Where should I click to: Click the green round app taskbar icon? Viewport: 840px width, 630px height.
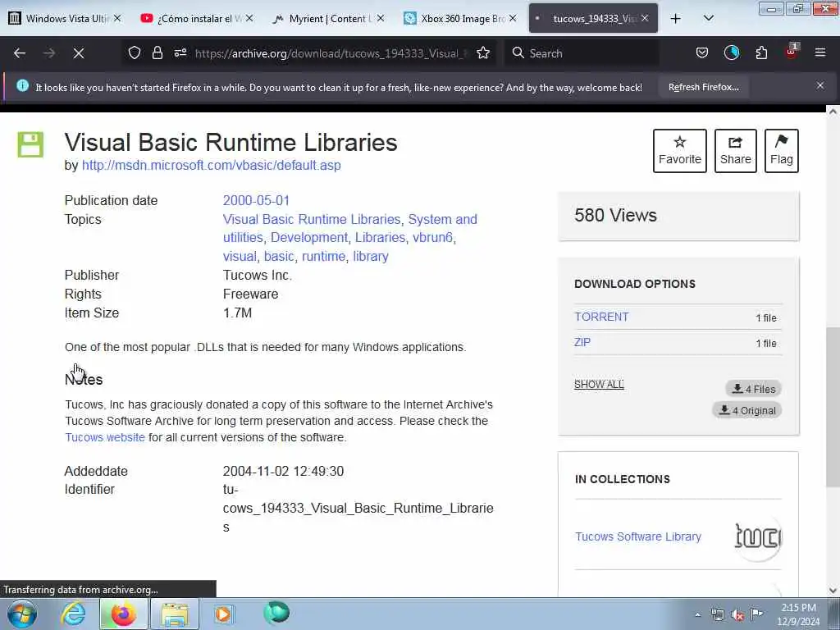point(276,613)
